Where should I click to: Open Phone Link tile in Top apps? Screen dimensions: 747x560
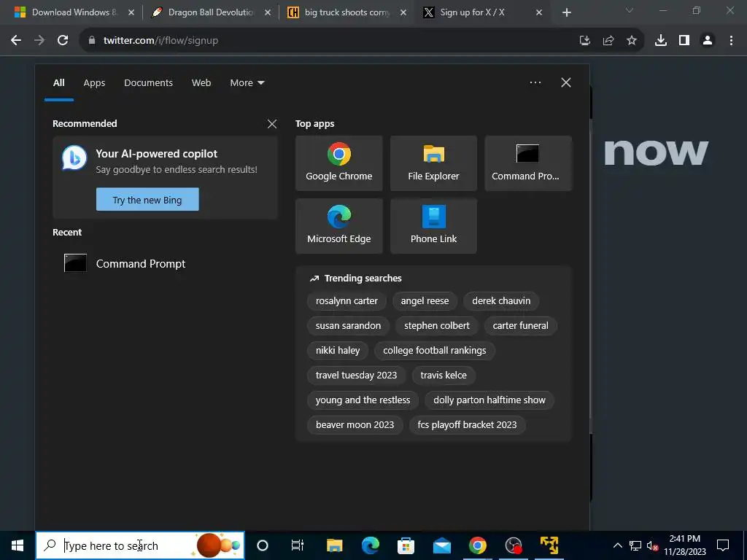coord(433,226)
